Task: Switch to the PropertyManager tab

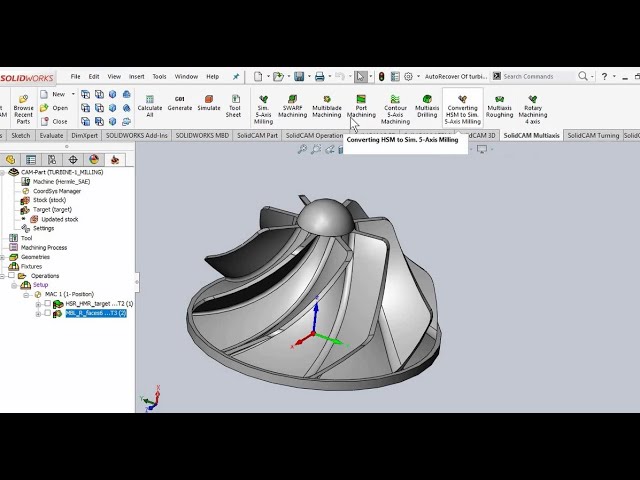Action: point(31,160)
